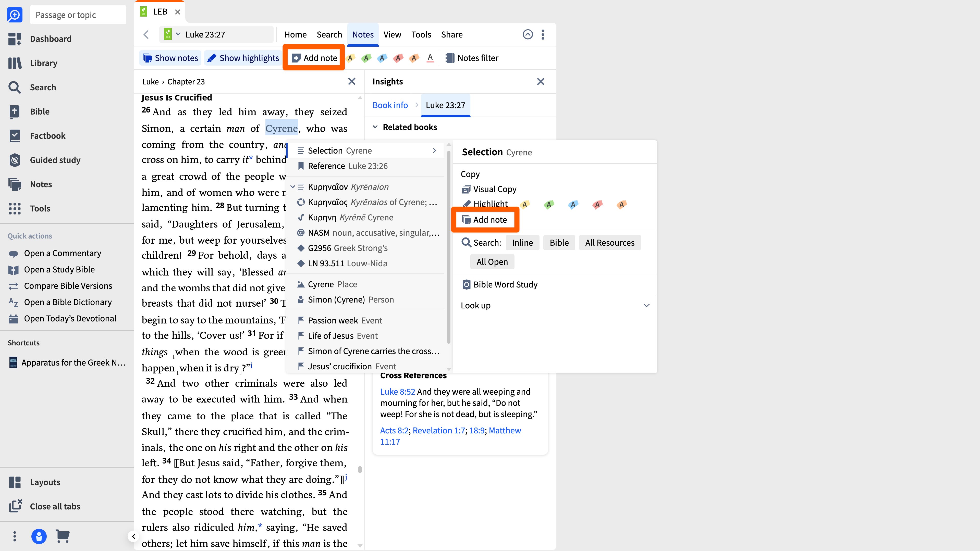Open the Home menu

(295, 35)
